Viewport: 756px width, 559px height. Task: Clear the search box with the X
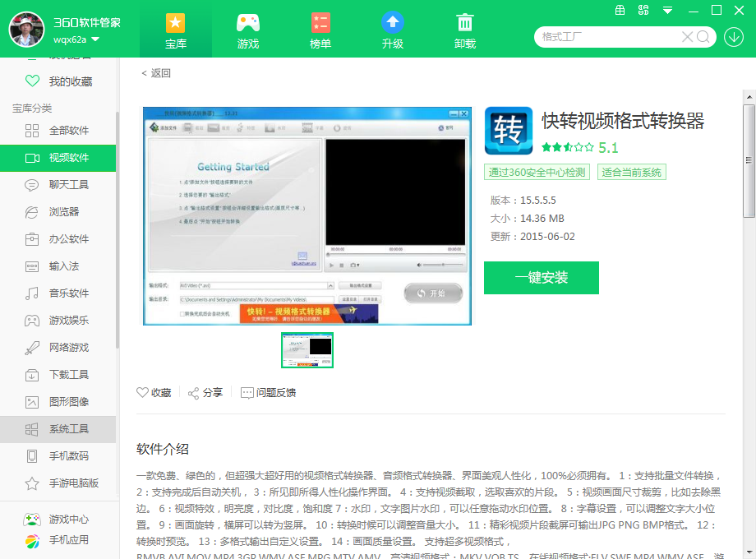[687, 37]
